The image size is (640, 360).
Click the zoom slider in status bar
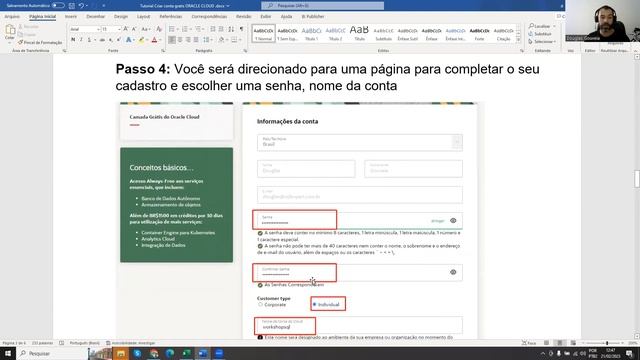coord(607,343)
